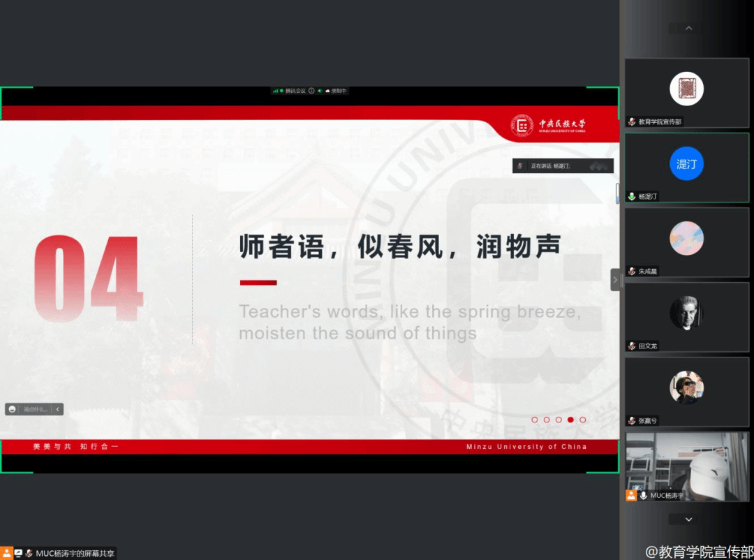Click the network signal strength icon
Screen dimensions: 754x560
pos(276,91)
